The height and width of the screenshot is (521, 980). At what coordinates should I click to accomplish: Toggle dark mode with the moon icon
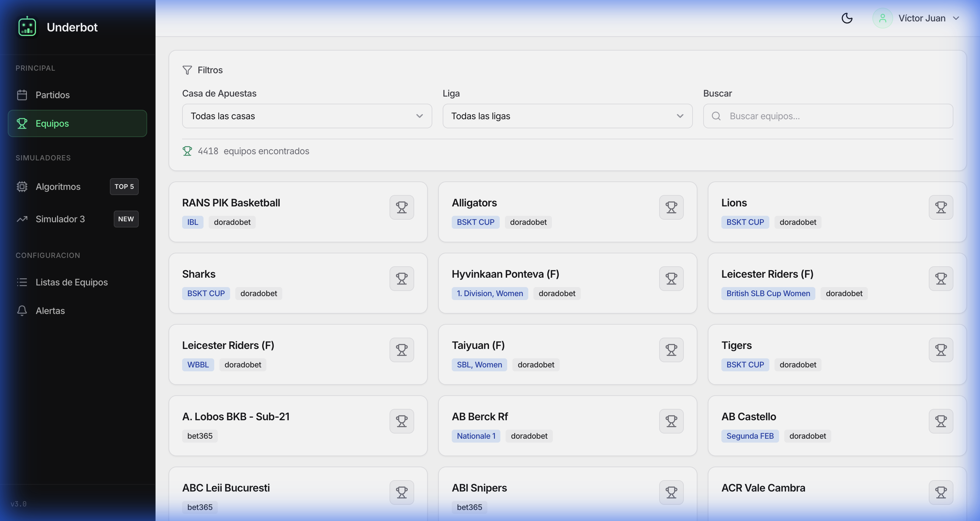(x=847, y=18)
